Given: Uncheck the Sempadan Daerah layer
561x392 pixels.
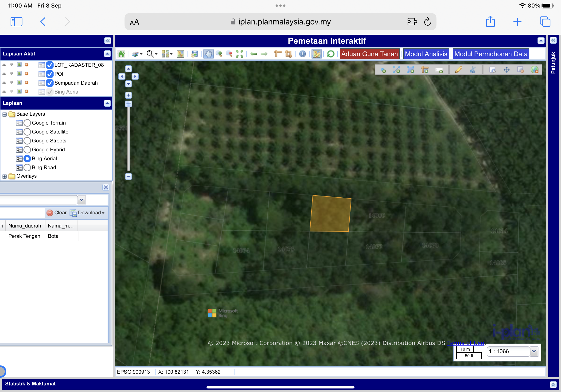Looking at the screenshot, I should pos(50,83).
